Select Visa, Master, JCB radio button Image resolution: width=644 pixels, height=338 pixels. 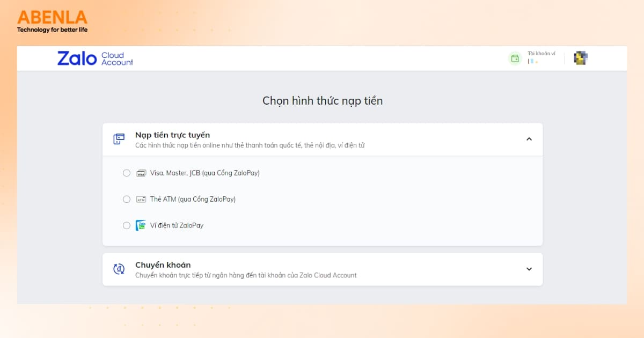(127, 173)
